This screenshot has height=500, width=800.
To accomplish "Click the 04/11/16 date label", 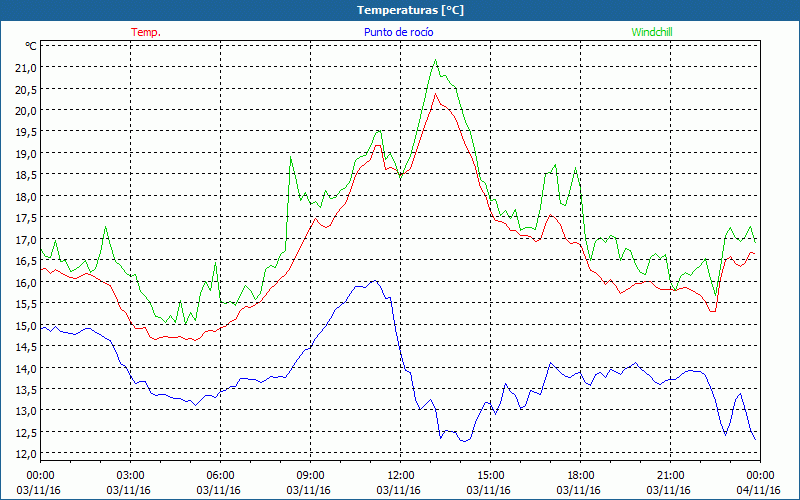I will click(x=759, y=490).
